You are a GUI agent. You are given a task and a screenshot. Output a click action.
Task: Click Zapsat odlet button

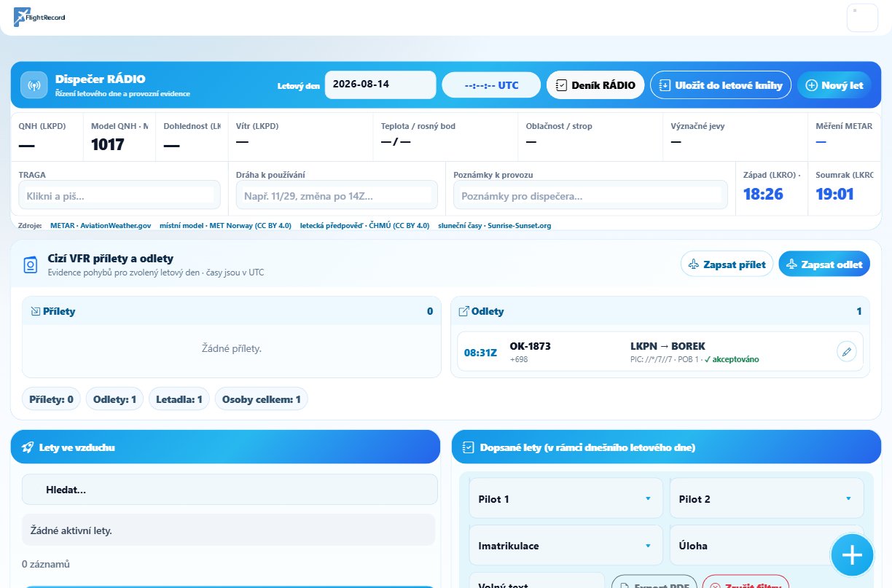824,264
